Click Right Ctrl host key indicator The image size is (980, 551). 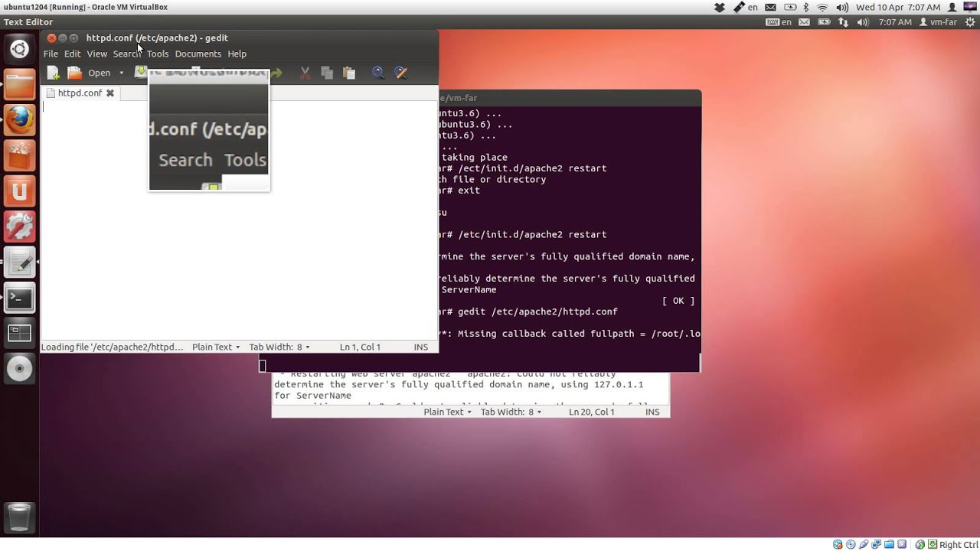[x=959, y=545]
